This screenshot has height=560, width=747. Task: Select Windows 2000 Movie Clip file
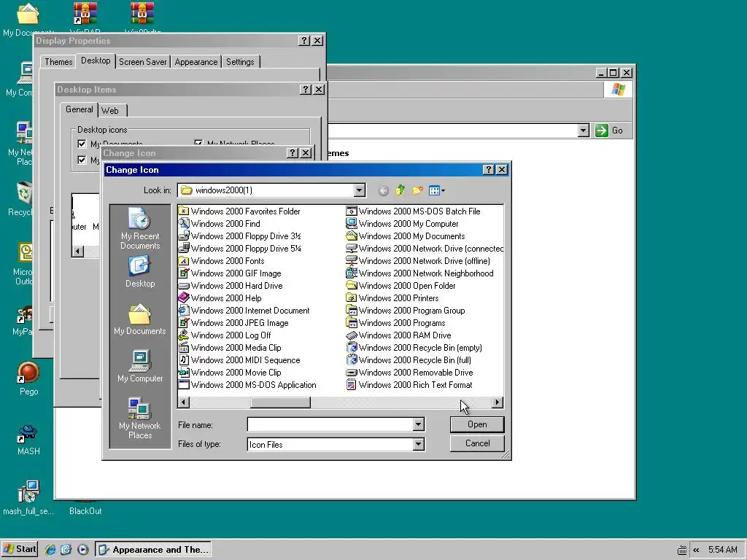coord(230,372)
